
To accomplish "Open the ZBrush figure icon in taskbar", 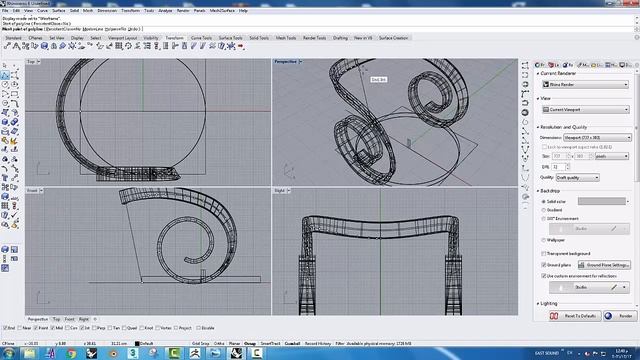I will (195, 353).
